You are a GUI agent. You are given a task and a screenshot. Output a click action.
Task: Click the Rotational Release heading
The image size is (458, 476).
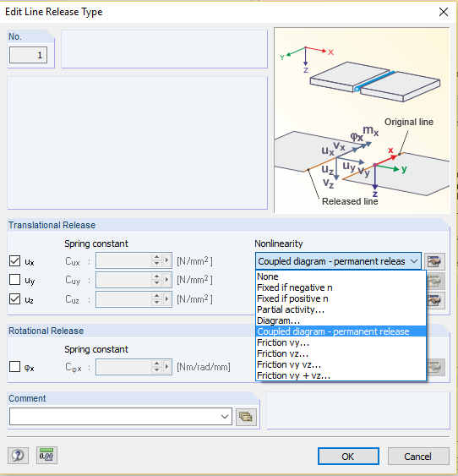(46, 331)
